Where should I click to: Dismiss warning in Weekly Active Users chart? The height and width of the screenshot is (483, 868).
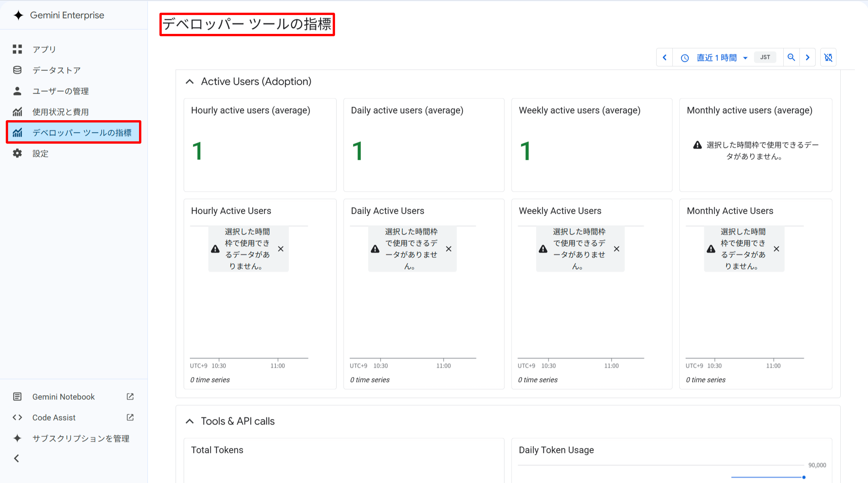point(617,249)
